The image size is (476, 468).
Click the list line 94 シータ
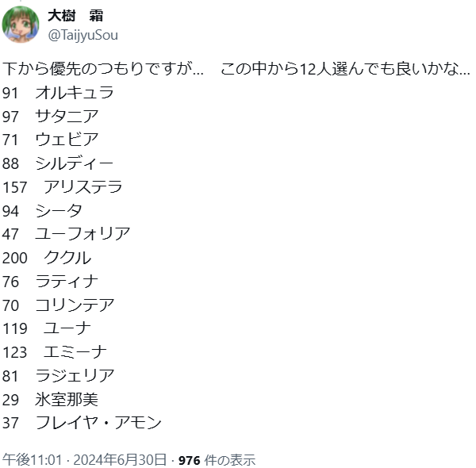point(42,211)
